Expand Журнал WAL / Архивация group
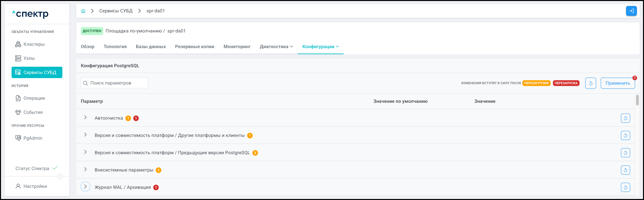 [85, 187]
